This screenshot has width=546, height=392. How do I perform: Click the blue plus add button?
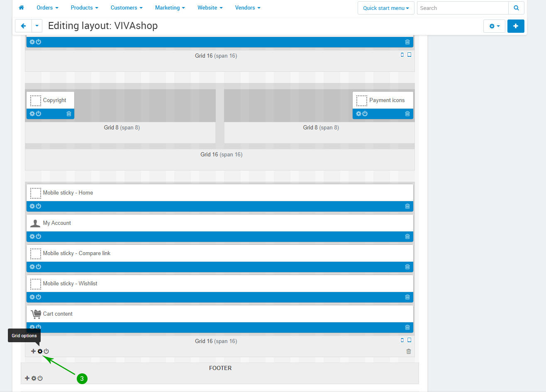516,26
